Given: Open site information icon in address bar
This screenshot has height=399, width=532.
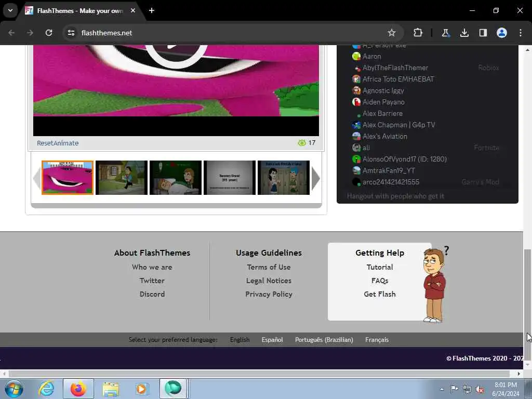Looking at the screenshot, I should click(x=71, y=33).
